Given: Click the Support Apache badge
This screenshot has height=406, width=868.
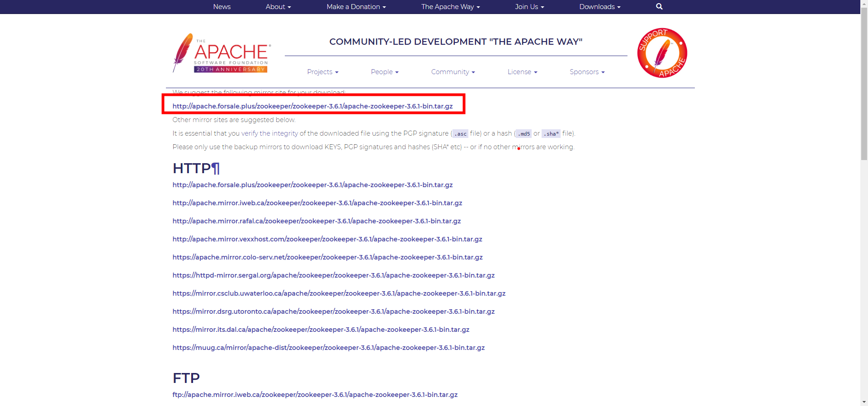Looking at the screenshot, I should pos(662,53).
